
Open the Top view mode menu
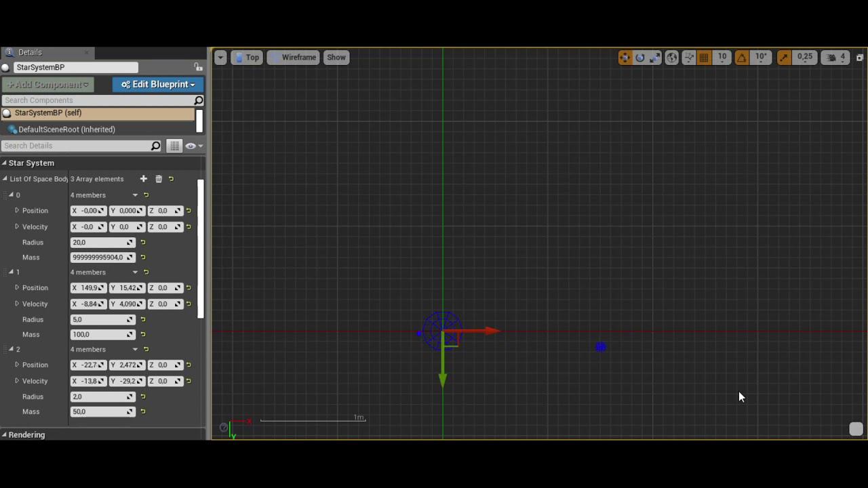247,58
